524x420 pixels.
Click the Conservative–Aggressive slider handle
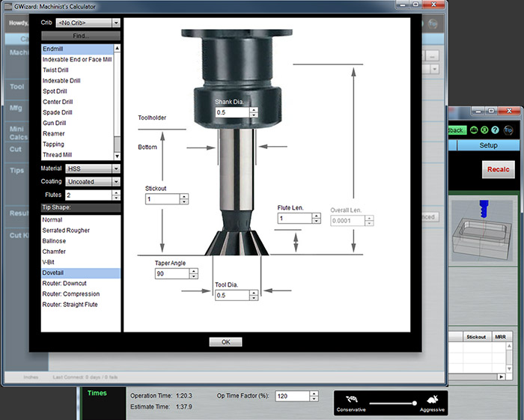[414, 403]
